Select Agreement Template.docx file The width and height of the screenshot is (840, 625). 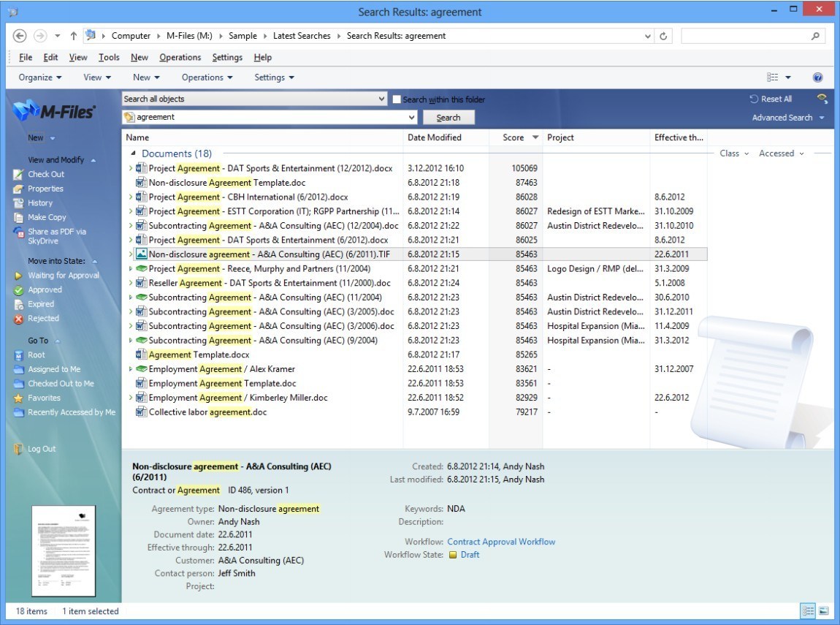coord(199,355)
